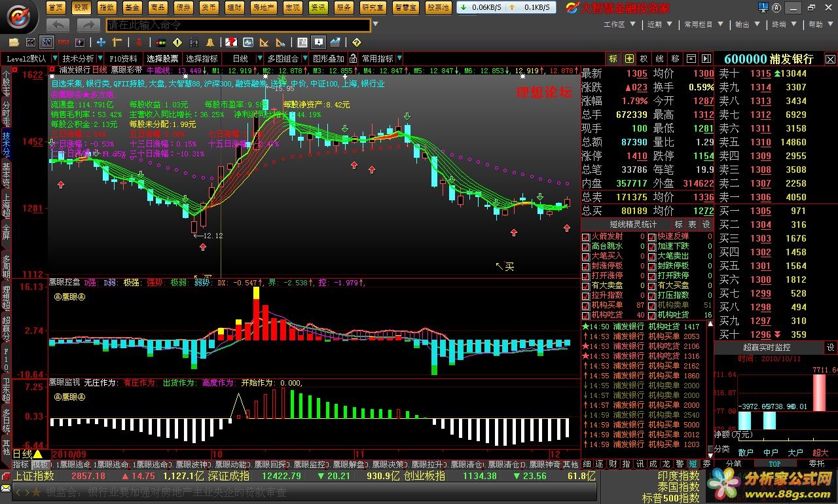Image resolution: width=838 pixels, height=504 pixels.
Task: Click the 选择指标 button
Action: pos(202,58)
